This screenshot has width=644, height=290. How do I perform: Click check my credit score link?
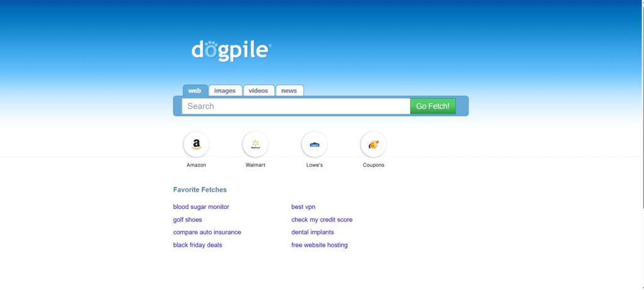[x=321, y=220]
